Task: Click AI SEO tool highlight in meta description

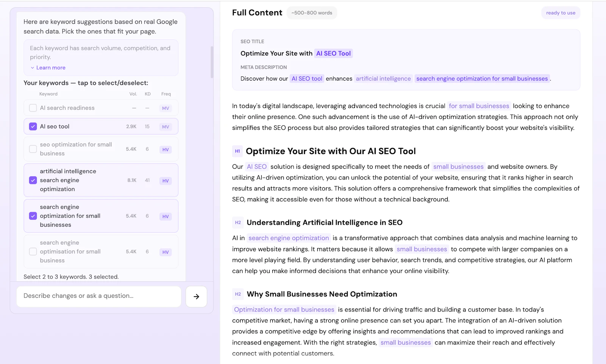Action: pyautogui.click(x=307, y=79)
